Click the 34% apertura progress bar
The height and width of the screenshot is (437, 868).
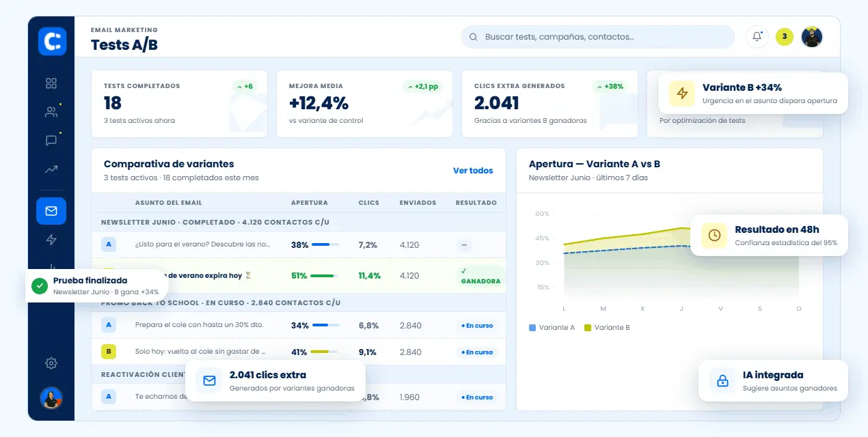[325, 325]
